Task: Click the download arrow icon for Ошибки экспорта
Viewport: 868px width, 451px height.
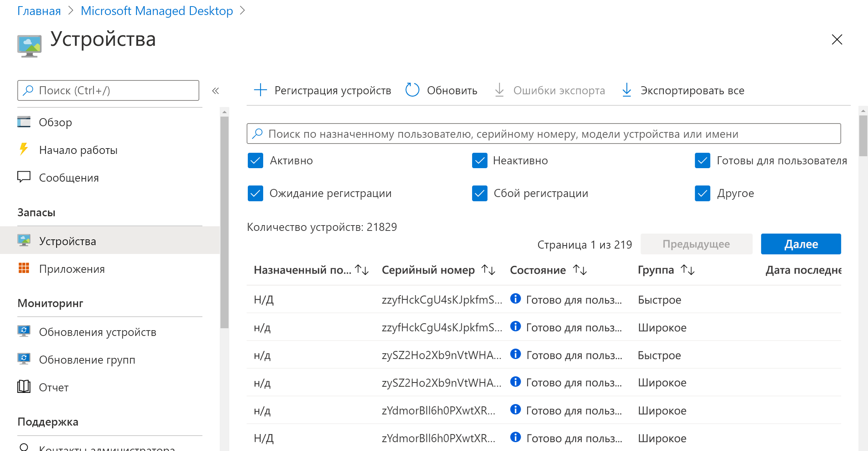Action: pyautogui.click(x=499, y=90)
